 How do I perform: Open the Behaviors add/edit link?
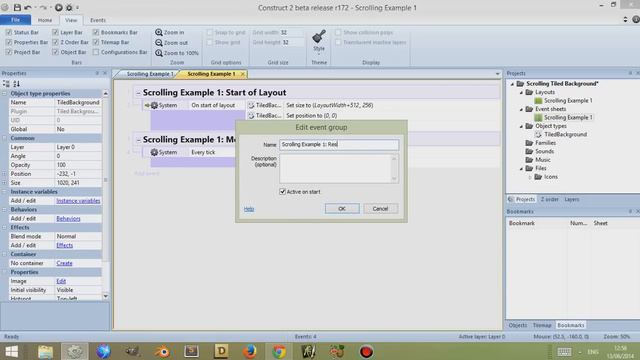coord(68,219)
